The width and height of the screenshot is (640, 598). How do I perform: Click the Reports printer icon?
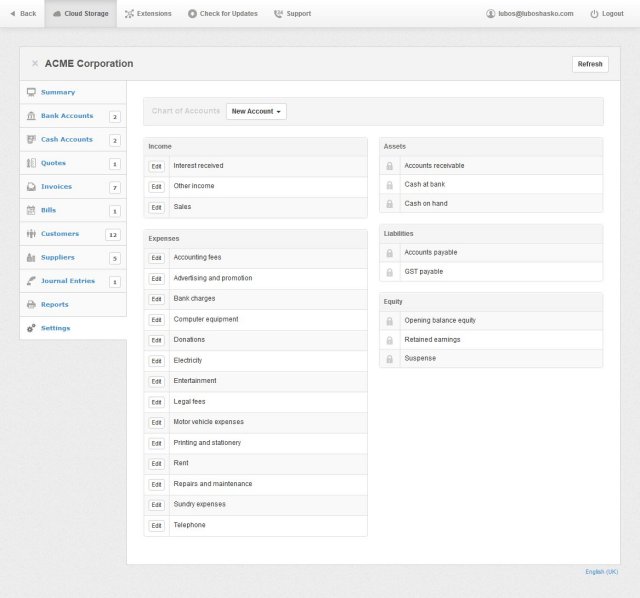tap(32, 304)
